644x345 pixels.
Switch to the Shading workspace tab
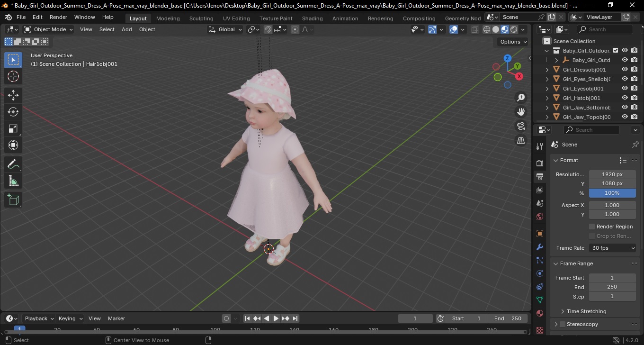click(312, 18)
